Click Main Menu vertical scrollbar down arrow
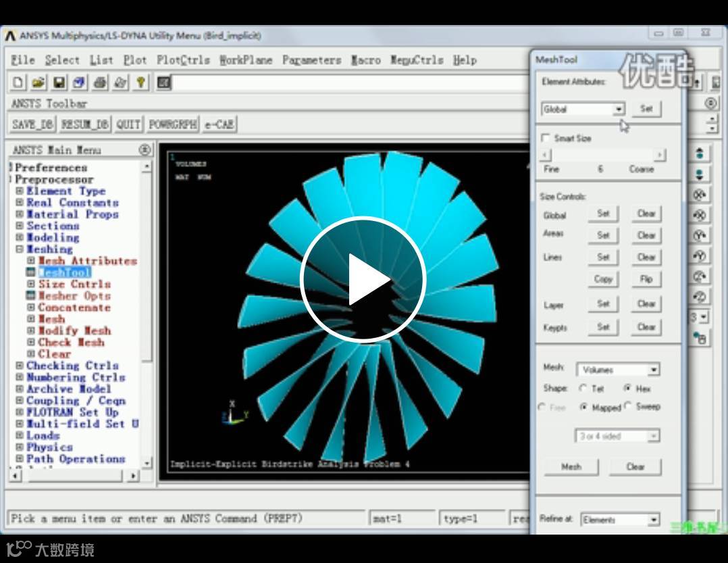 point(147,463)
